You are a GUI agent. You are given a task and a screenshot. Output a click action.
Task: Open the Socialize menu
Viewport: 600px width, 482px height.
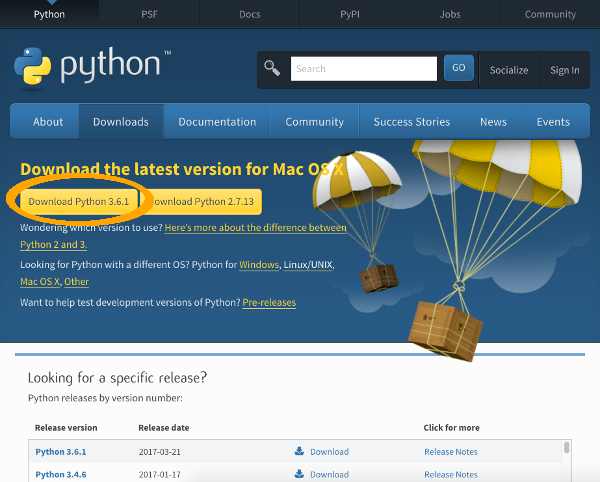point(509,70)
